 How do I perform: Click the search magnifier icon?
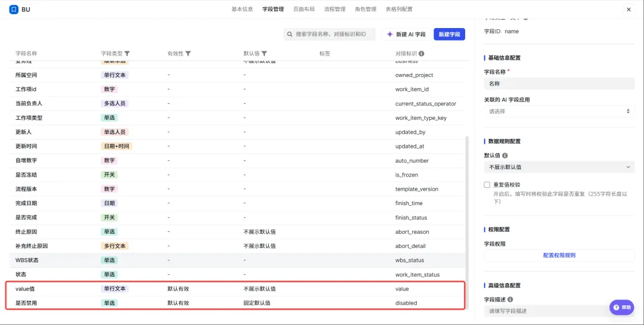[290, 35]
